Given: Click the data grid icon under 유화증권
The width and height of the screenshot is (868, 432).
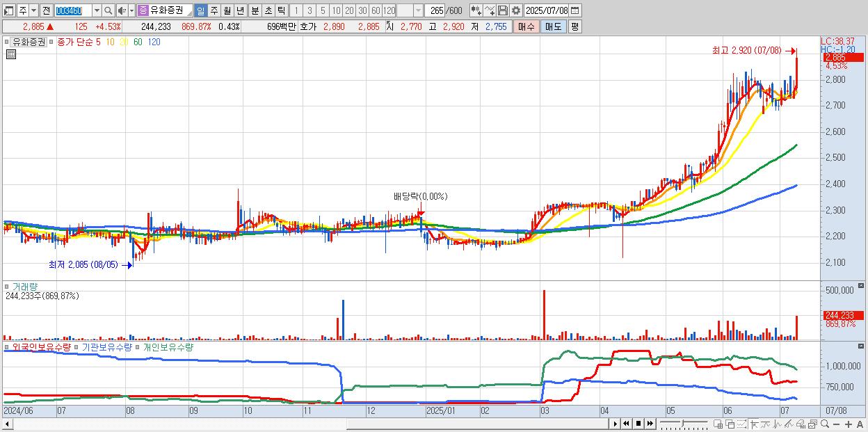Looking at the screenshot, I should tap(10, 54).
